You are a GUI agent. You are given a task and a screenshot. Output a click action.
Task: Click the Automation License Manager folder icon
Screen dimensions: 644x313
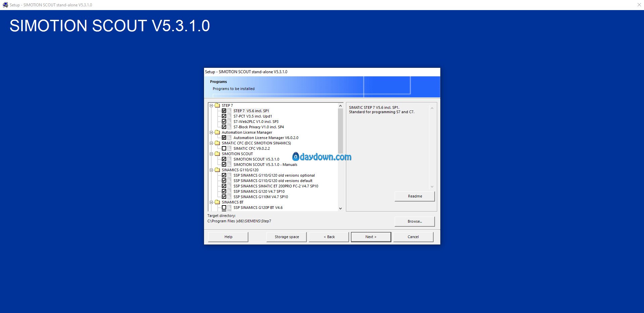(x=217, y=132)
